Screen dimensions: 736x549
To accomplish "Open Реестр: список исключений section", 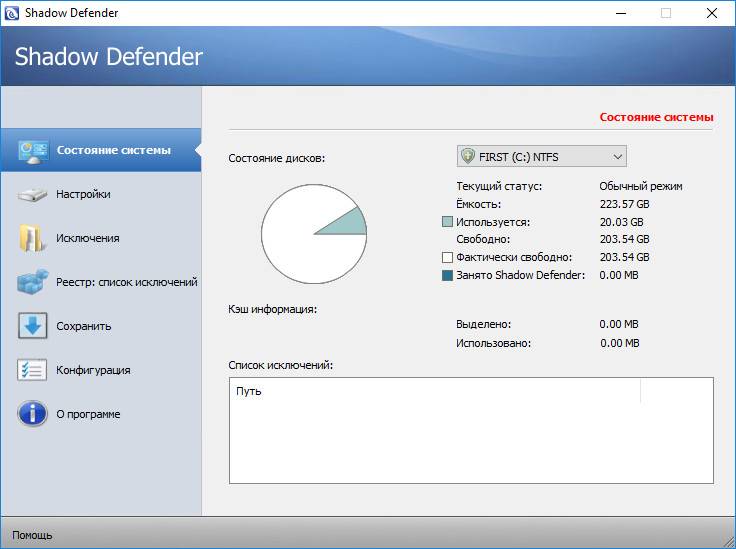I will pos(101,282).
